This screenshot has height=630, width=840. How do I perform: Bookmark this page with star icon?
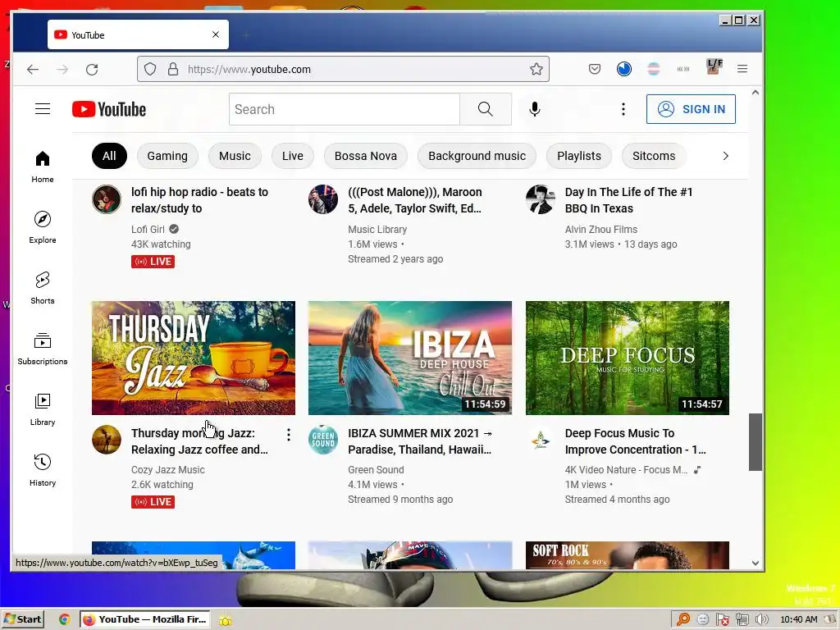click(x=536, y=69)
